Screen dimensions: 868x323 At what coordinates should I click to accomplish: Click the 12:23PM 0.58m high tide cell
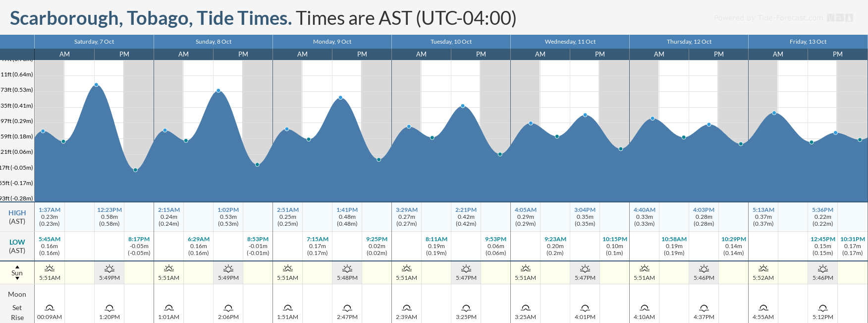click(x=109, y=217)
